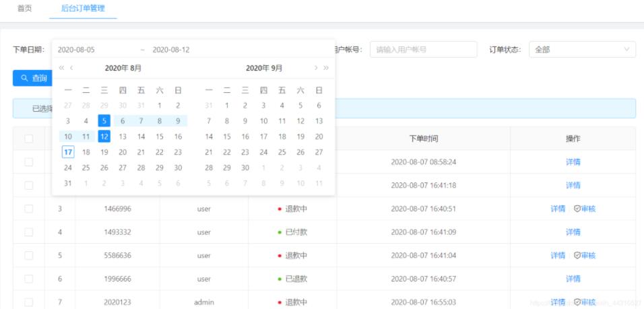The image size is (644, 309).
Task: Switch to the 首页 tab
Action: click(24, 8)
